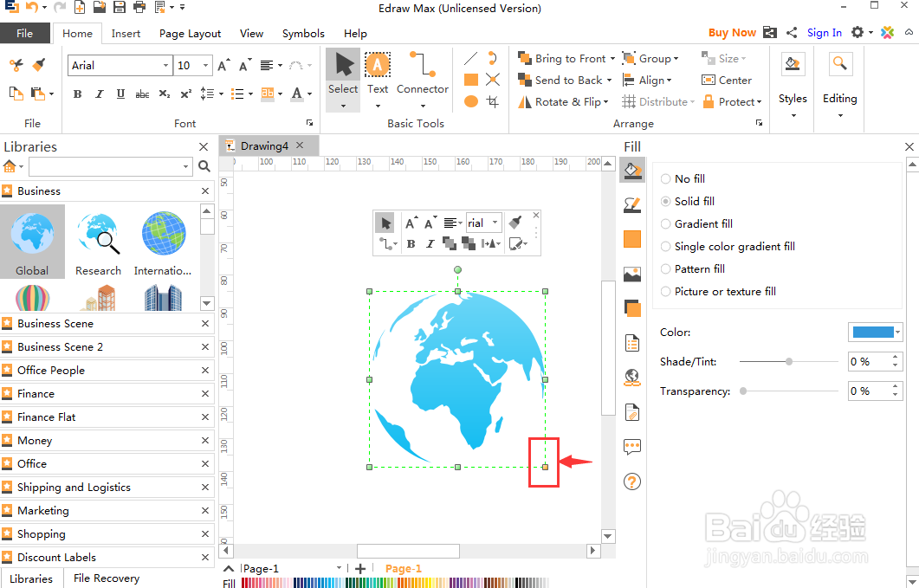Screen dimensions: 919x588
Task: Adjust the Transparency slider handle
Action: [x=743, y=391]
